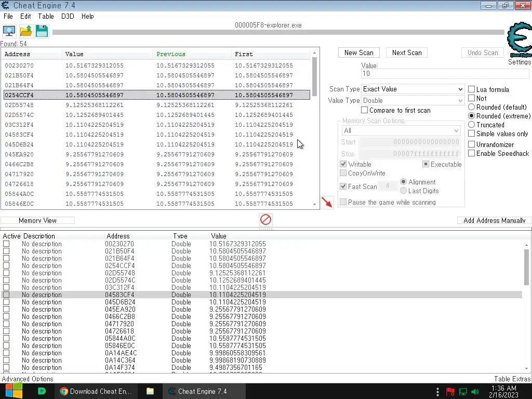
Task: Click down arrow of found list scrollbar
Action: pos(314,204)
